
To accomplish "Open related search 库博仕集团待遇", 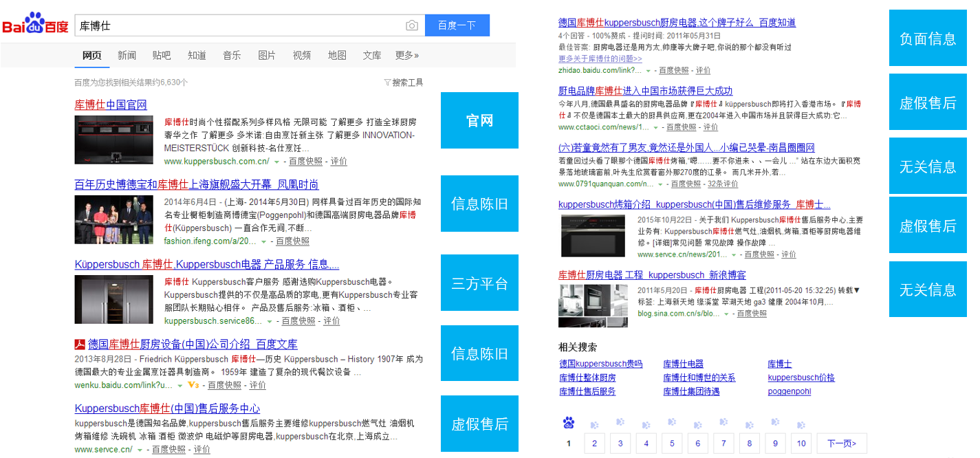I will (x=691, y=391).
